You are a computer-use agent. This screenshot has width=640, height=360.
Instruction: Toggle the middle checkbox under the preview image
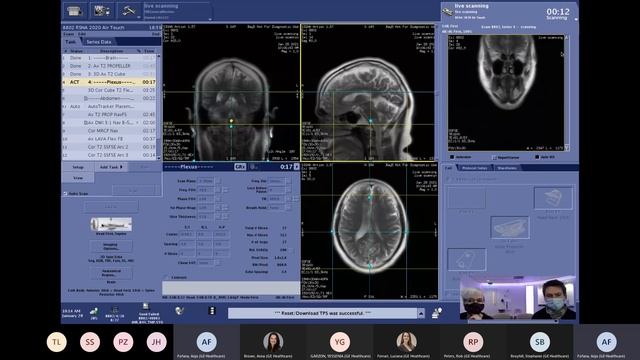(494, 157)
